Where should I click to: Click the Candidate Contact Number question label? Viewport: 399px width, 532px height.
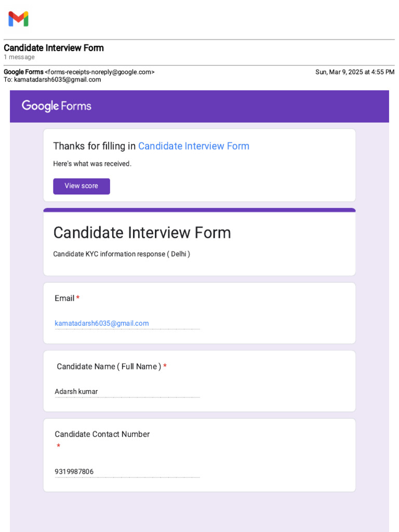102,434
